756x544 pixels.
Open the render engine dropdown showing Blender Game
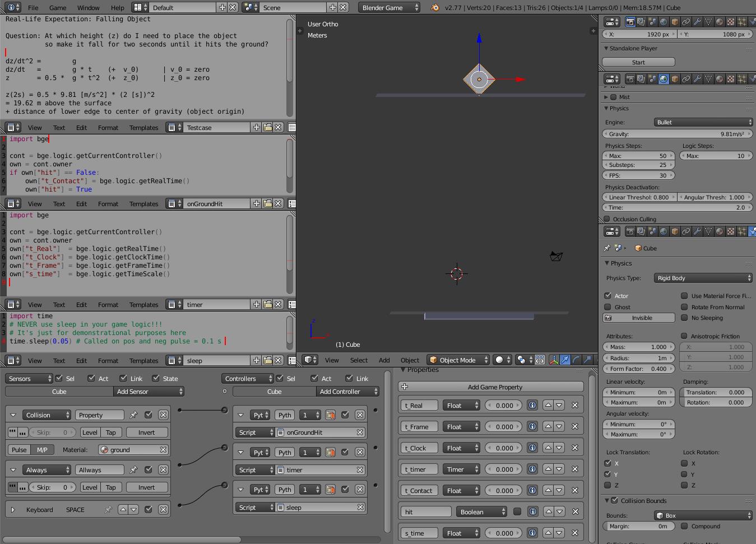pyautogui.click(x=389, y=8)
